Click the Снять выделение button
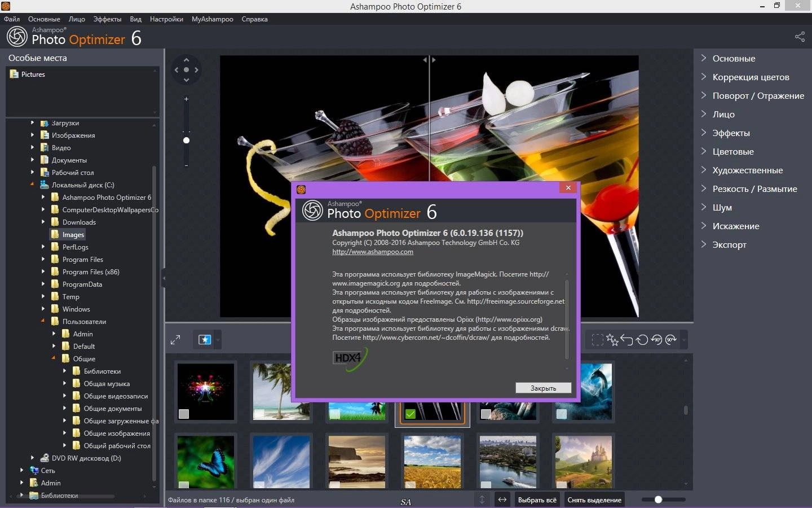The width and height of the screenshot is (812, 508). point(594,500)
